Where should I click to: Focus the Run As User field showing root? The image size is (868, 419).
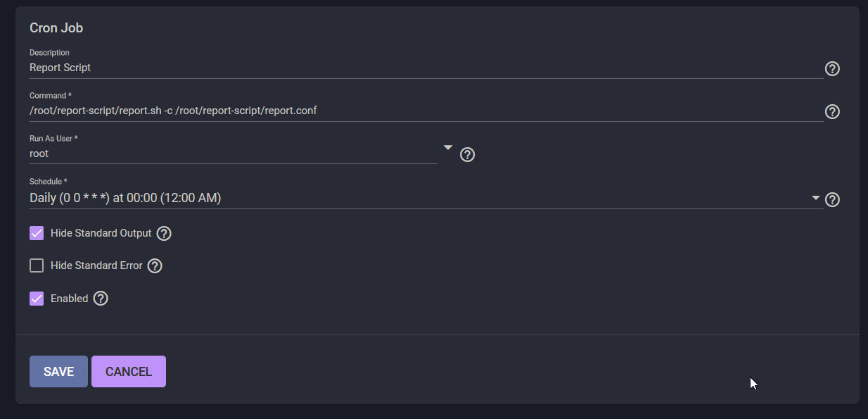[x=234, y=154]
